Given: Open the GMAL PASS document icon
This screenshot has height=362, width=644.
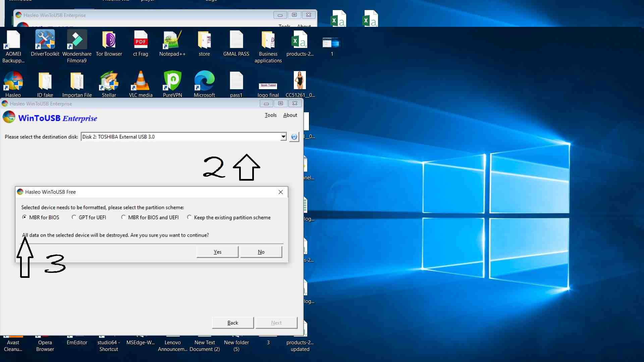Looking at the screenshot, I should pyautogui.click(x=236, y=43).
